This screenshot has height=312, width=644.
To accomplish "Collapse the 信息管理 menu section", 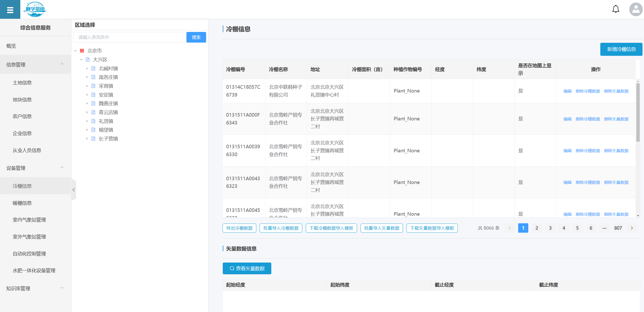I will coord(36,65).
